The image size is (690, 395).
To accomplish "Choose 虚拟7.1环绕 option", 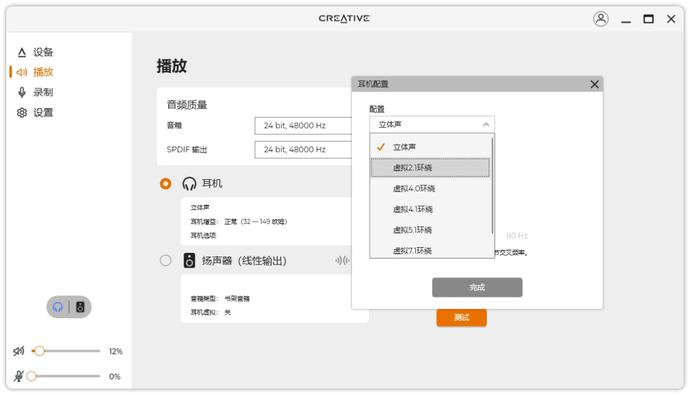I will tap(430, 250).
